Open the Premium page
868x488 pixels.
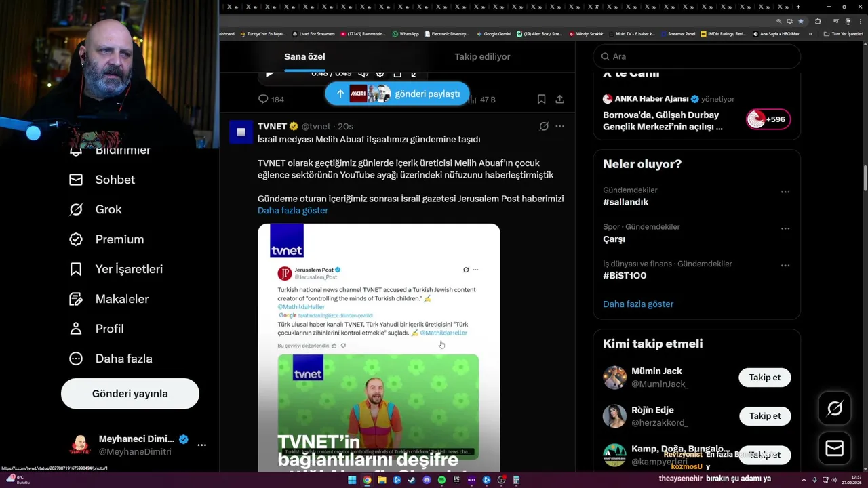[x=106, y=239]
